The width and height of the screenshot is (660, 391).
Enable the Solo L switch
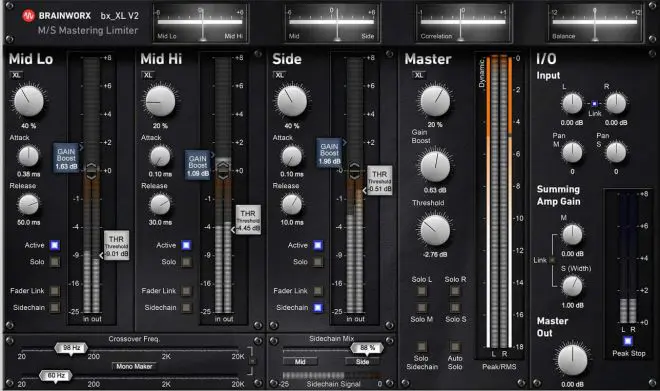pyautogui.click(x=421, y=291)
